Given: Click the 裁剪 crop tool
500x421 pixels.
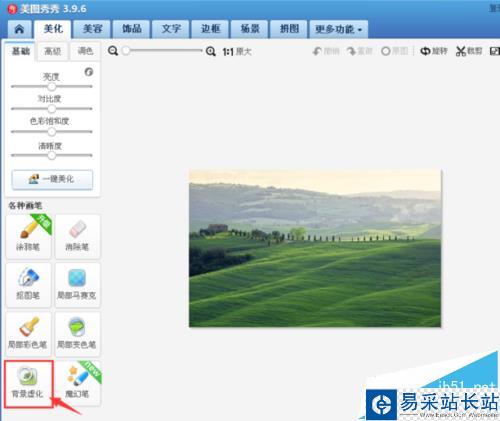Looking at the screenshot, I should [x=469, y=51].
